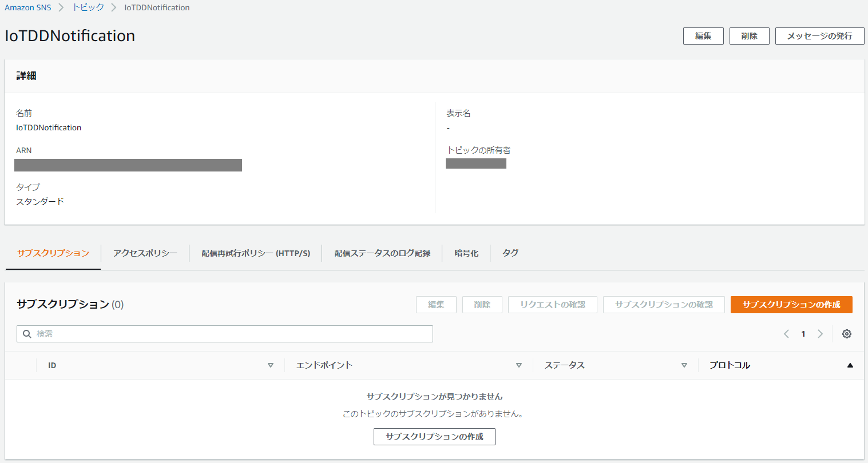Sort by エンドポイント column arrow
868x463 pixels.
518,365
